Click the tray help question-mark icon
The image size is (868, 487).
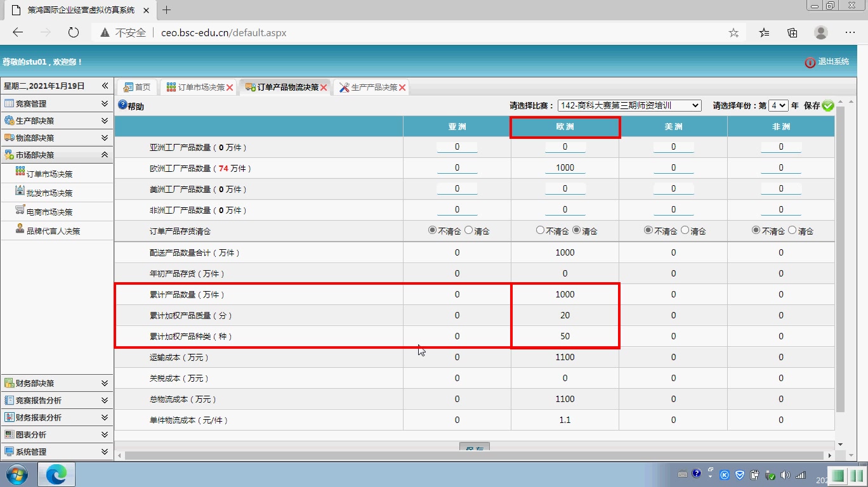point(696,474)
